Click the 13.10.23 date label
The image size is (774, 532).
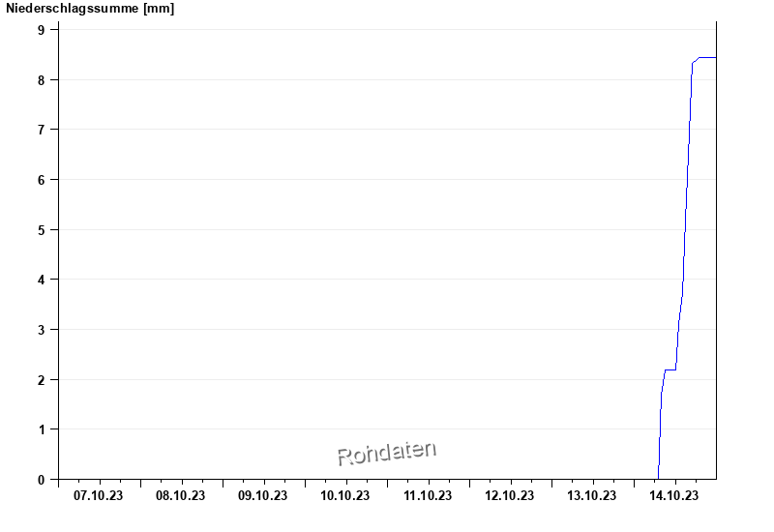[592, 496]
